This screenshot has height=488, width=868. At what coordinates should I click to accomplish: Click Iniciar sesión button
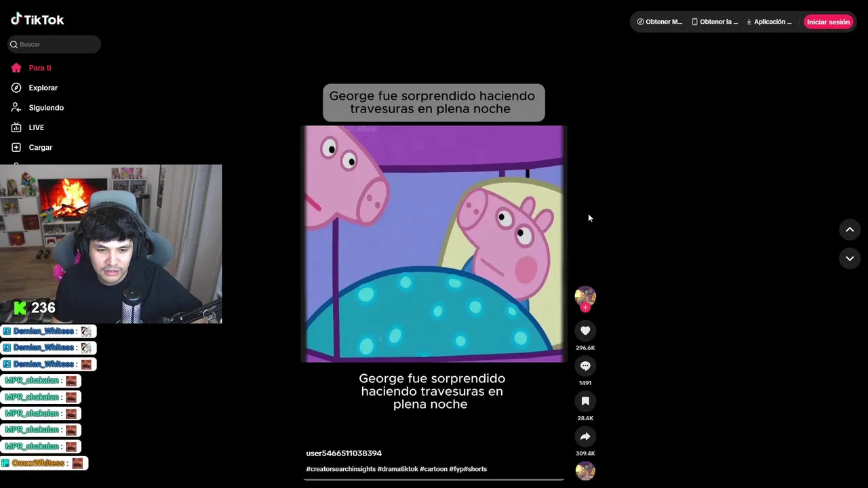click(x=828, y=22)
